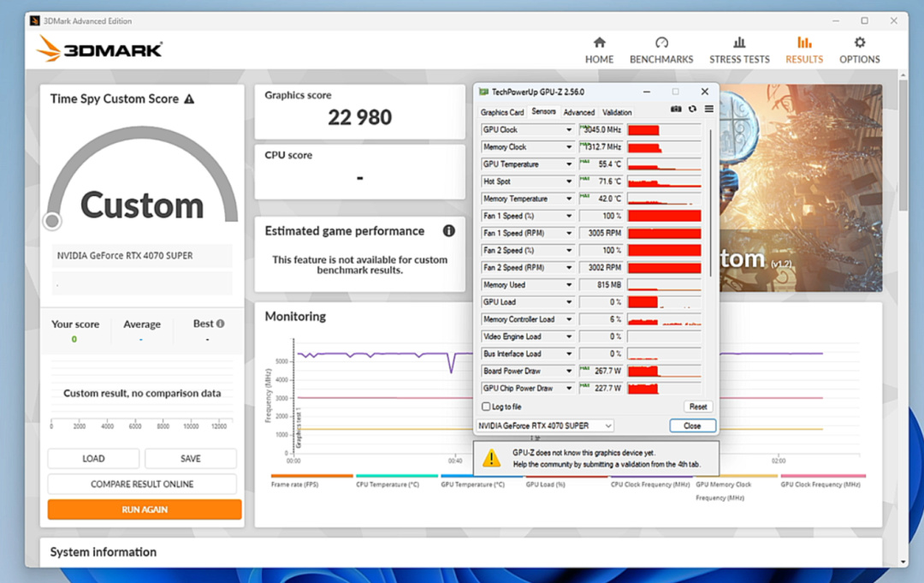This screenshot has width=924, height=583.
Task: Open the Memory Used sensor dropdown
Action: coord(569,285)
